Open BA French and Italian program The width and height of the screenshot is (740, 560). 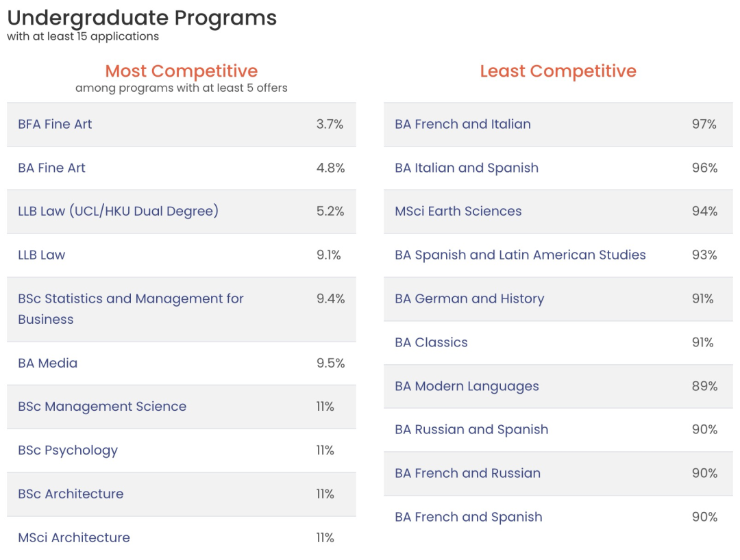point(463,124)
